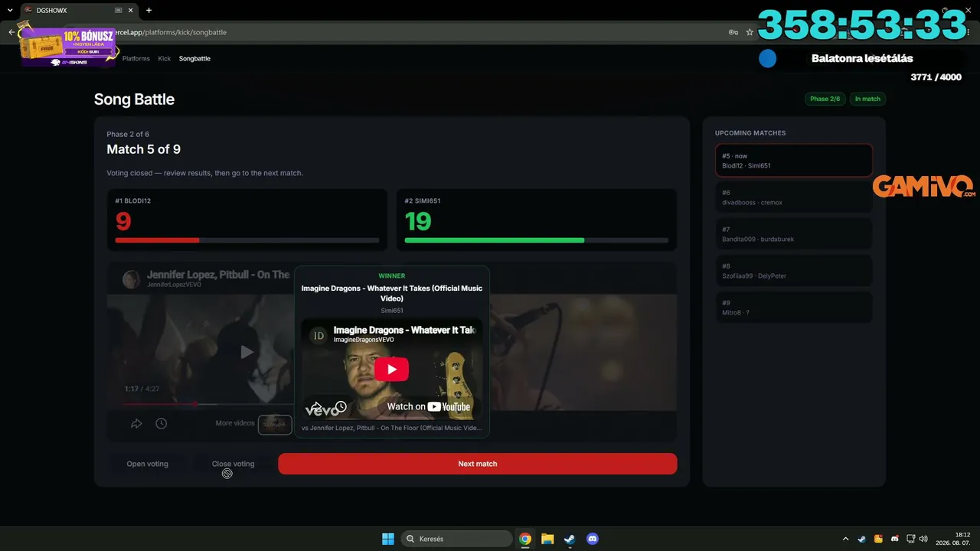Click the browser address bar
The width and height of the screenshot is (980, 551).
click(413, 32)
